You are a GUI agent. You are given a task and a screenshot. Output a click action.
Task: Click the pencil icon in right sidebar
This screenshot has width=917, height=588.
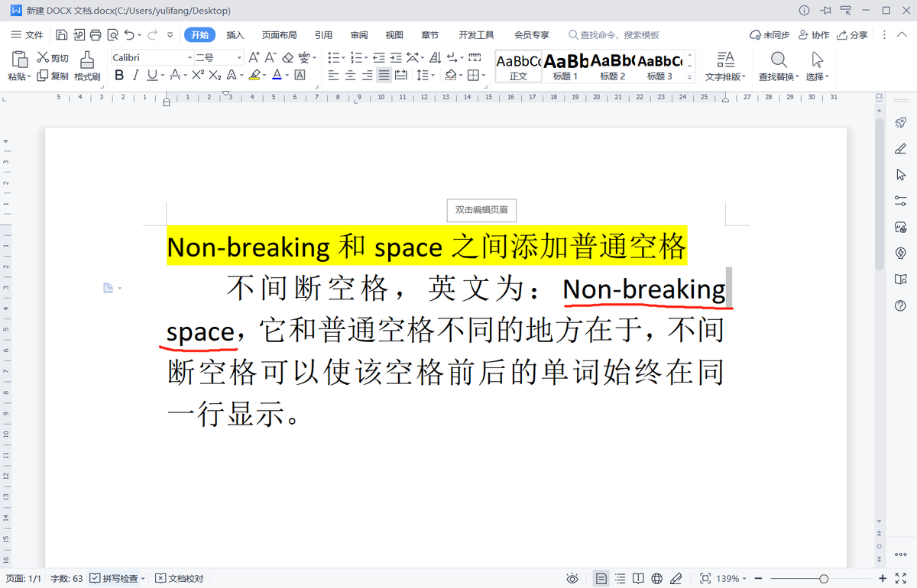pyautogui.click(x=900, y=149)
